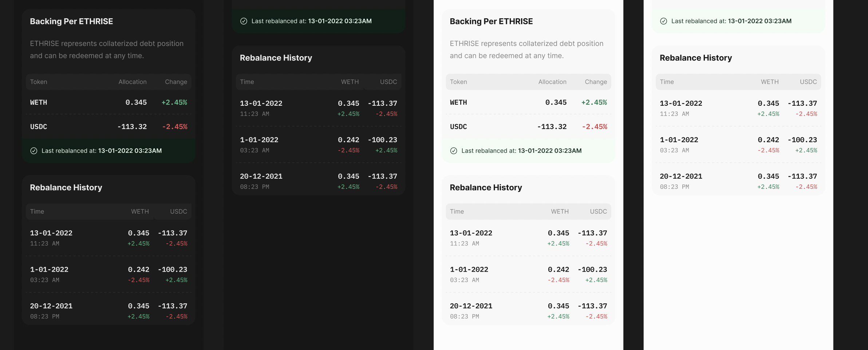Click +2.45% WETH change in dark Backing card
This screenshot has width=868, height=350.
(x=174, y=102)
